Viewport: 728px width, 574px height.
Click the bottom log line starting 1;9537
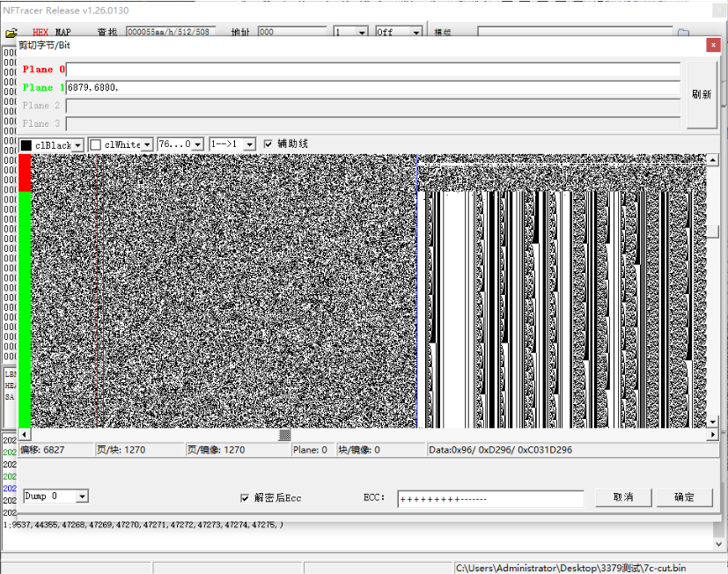pos(143,525)
